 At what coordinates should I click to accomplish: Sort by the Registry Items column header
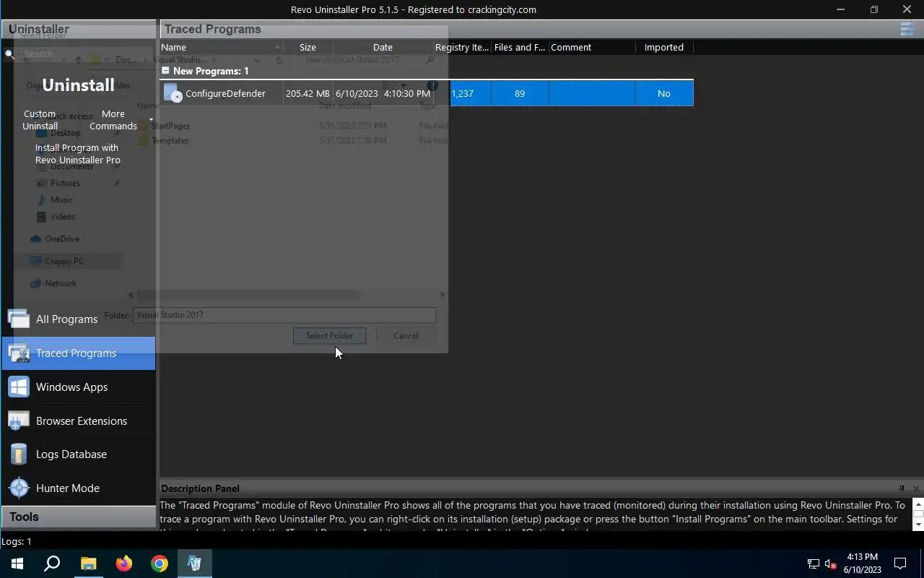click(462, 47)
